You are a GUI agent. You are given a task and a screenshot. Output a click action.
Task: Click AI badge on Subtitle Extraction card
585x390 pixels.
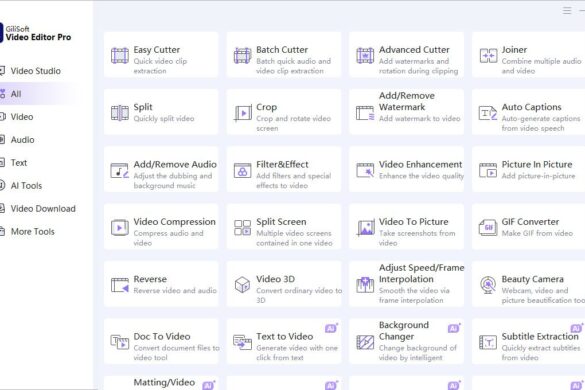[x=576, y=328]
